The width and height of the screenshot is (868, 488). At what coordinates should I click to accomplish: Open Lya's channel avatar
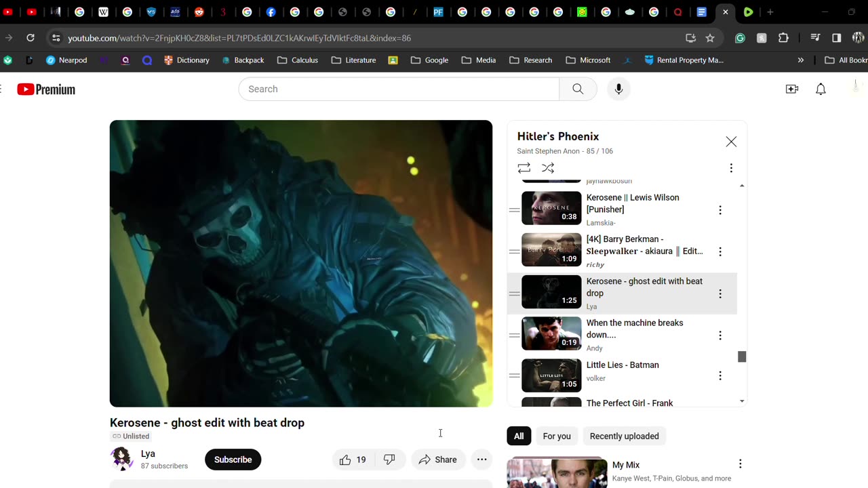tap(122, 460)
